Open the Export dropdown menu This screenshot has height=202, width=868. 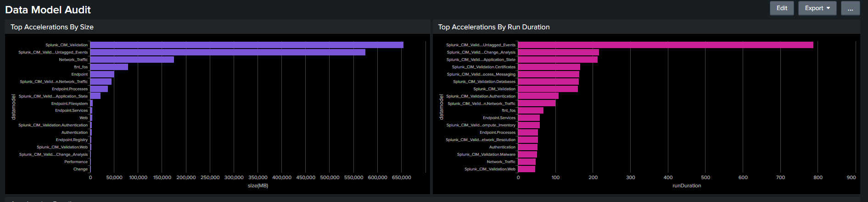click(x=817, y=8)
